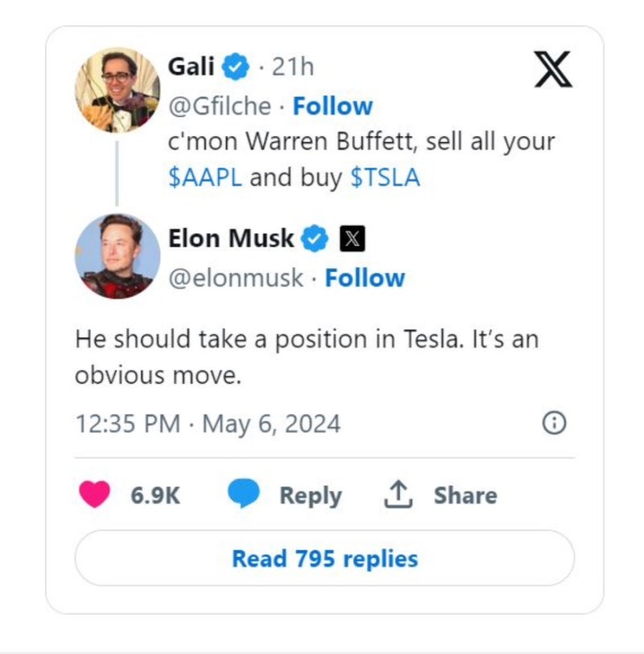
Task: Open Elon Musk's profile picture
Action: tap(118, 256)
